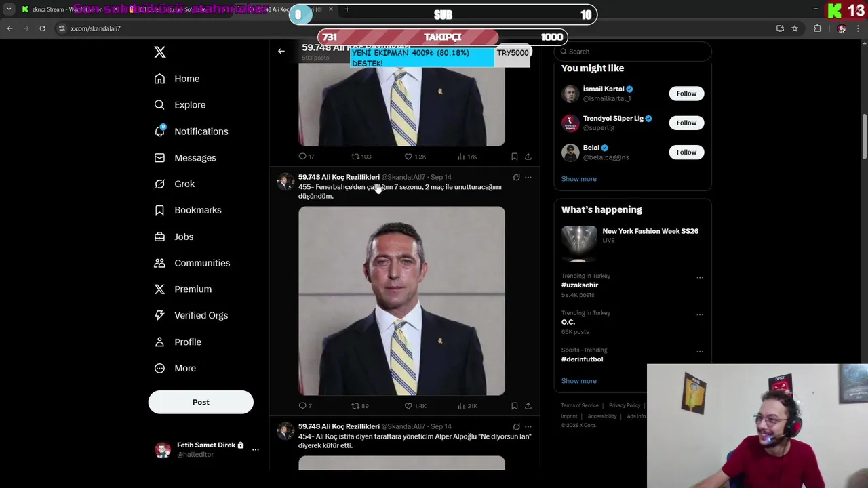Open Grok

[x=174, y=184]
